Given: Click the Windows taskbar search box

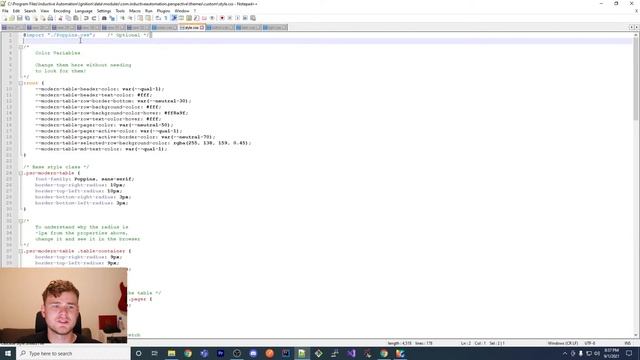Looking at the screenshot, I should [x=73, y=353].
